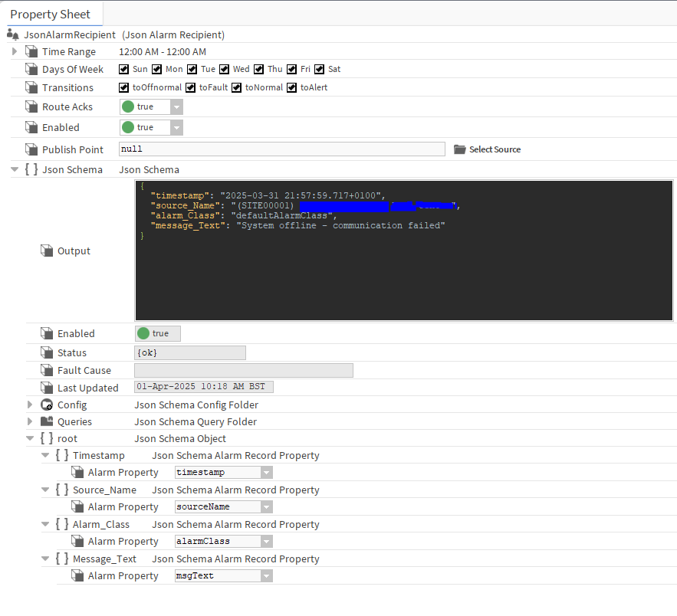Viewport: 677px width, 616px height.
Task: Click the Json Schema braces icon
Action: (31, 169)
